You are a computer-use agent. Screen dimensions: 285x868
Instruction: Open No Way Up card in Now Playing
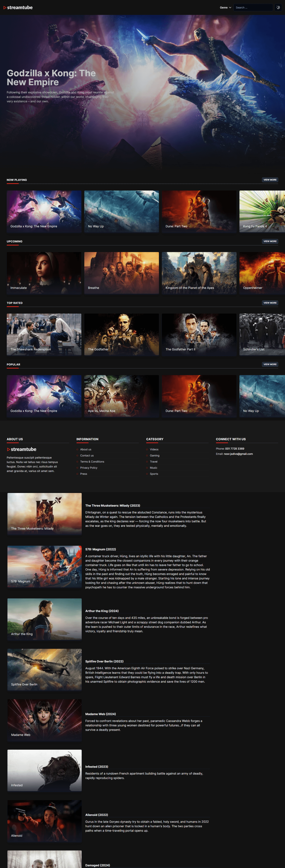click(x=121, y=211)
